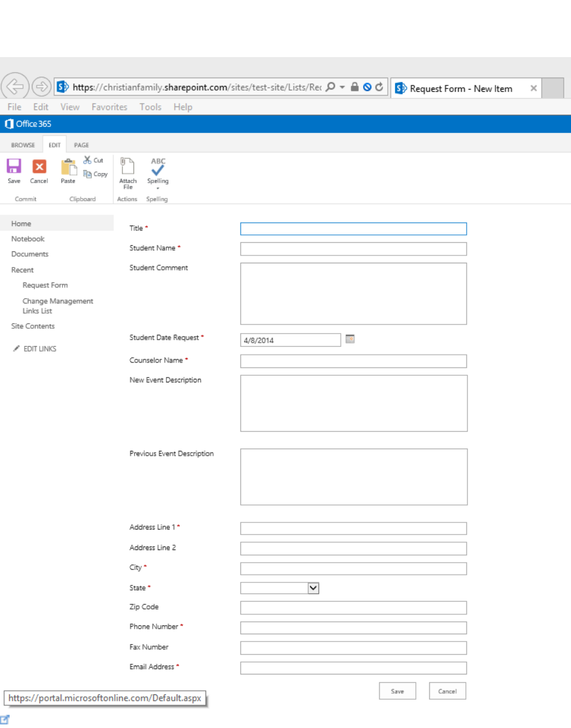Attach a file using the paperclip icon
571x728 pixels.
(x=127, y=167)
